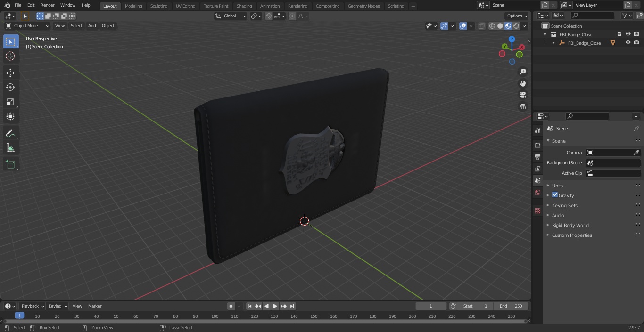Toggle the Gravity checkbox
Screen dimensions: 644x332
[555, 195]
